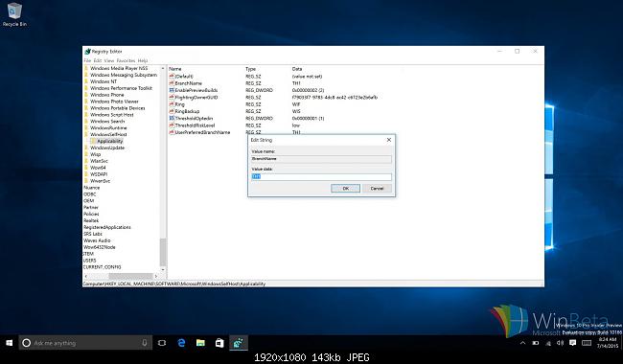Click the string icon beside BranchName value
The width and height of the screenshot is (623, 364).
pyautogui.click(x=172, y=83)
